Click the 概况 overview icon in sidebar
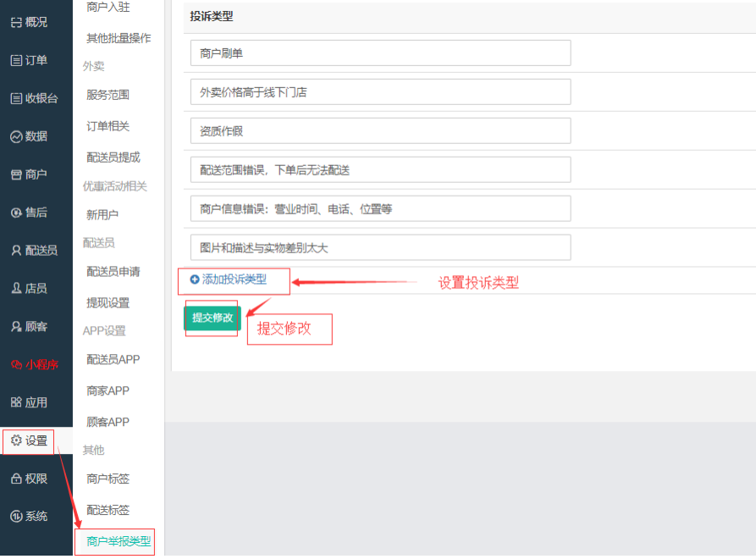 (16, 22)
